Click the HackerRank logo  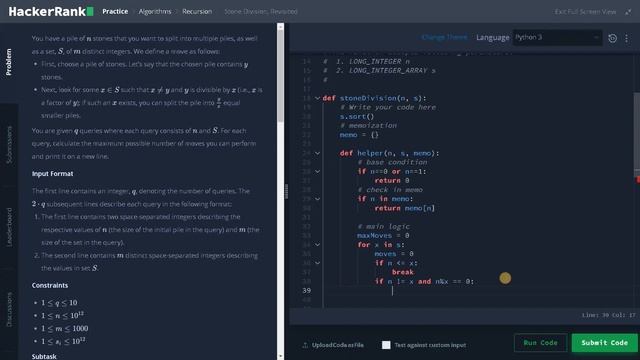51,11
